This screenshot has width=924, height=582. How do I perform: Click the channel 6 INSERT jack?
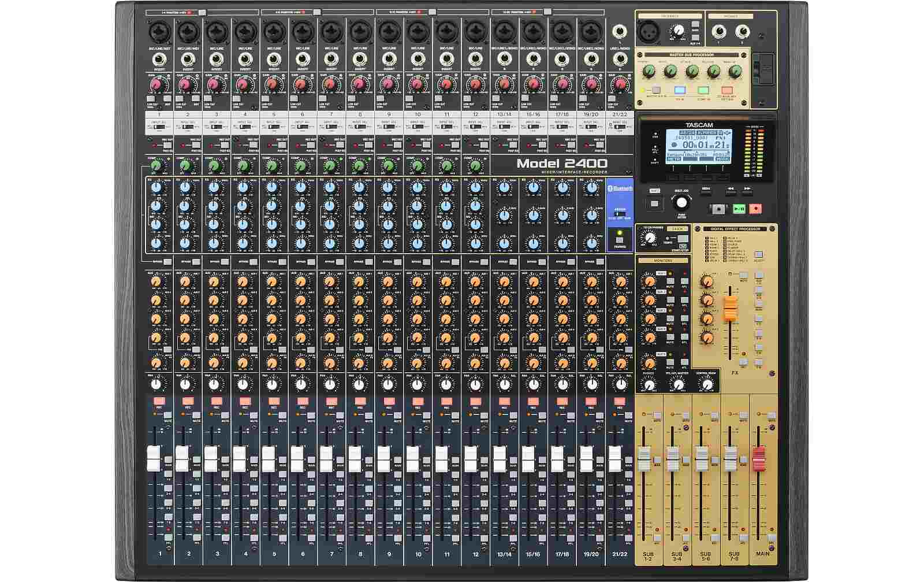(x=302, y=58)
